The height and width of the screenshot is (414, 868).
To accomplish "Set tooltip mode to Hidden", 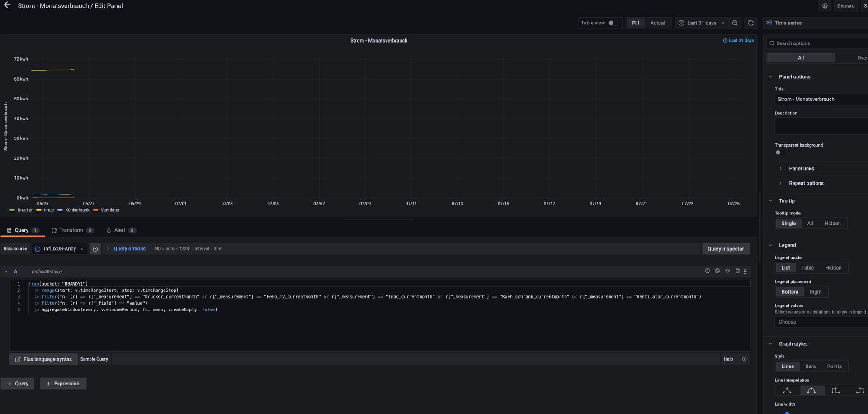I will pyautogui.click(x=832, y=224).
